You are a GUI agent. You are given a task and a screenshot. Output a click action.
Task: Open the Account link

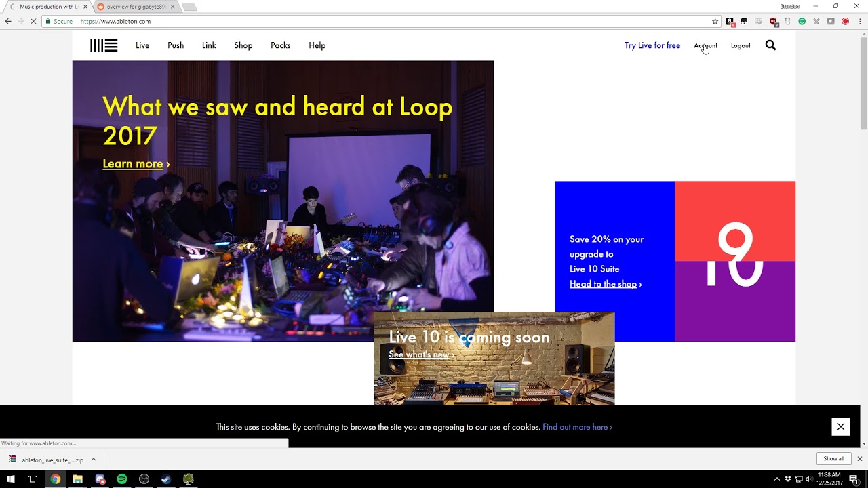(705, 45)
